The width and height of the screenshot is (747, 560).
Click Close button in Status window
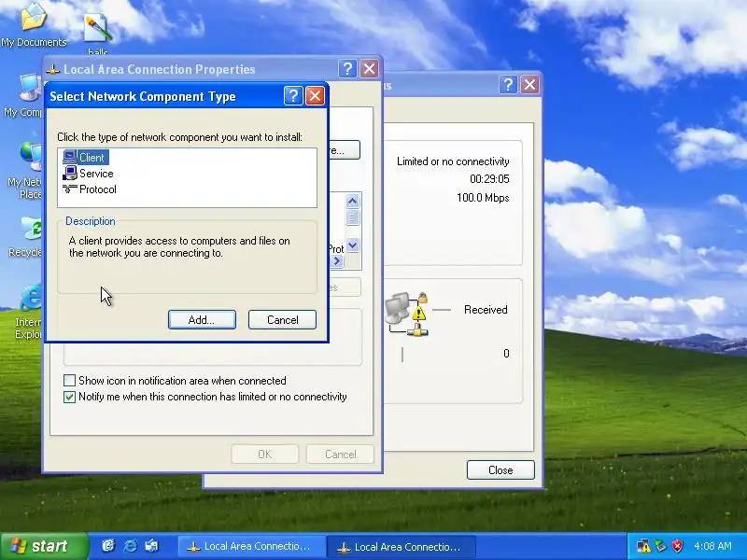500,470
